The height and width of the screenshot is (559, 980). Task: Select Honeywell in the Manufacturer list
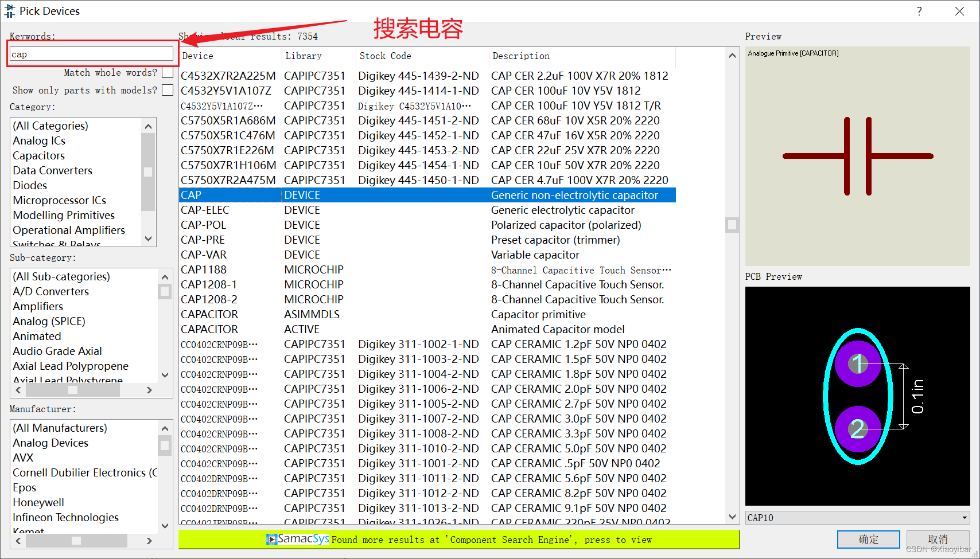tap(38, 502)
